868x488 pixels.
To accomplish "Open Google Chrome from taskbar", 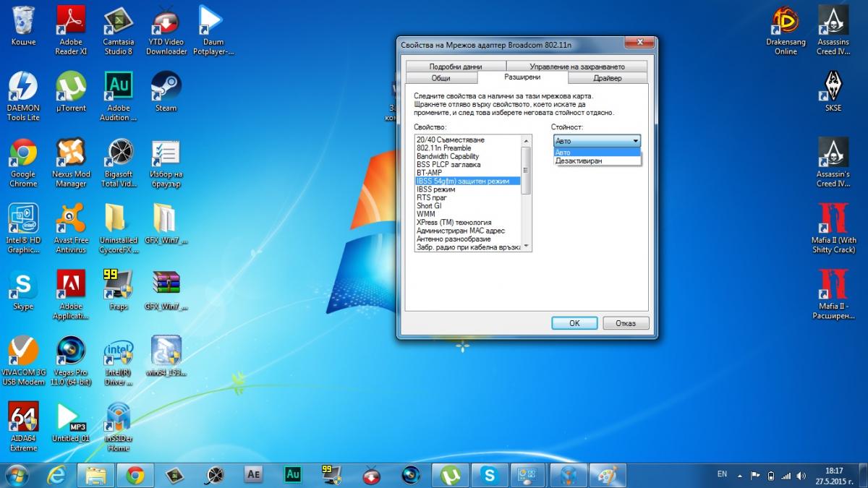I will (x=135, y=475).
